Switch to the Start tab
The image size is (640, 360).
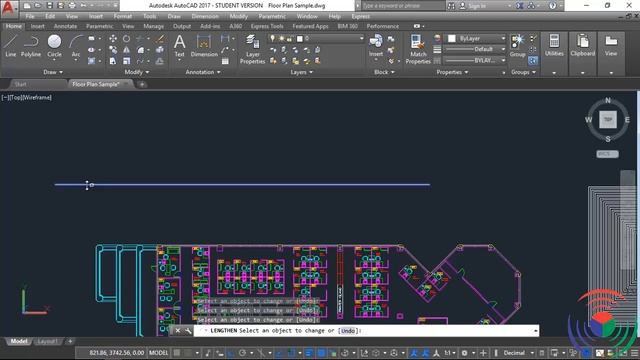coord(20,84)
